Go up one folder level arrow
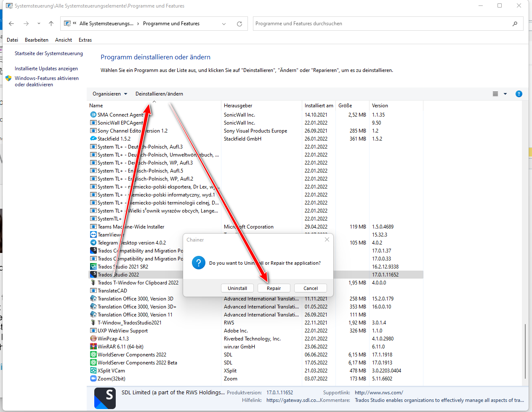Screen dimensions: 532x412 (x=51, y=24)
